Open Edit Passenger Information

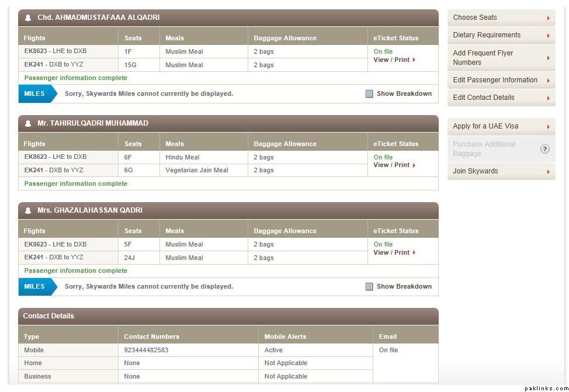pyautogui.click(x=501, y=80)
